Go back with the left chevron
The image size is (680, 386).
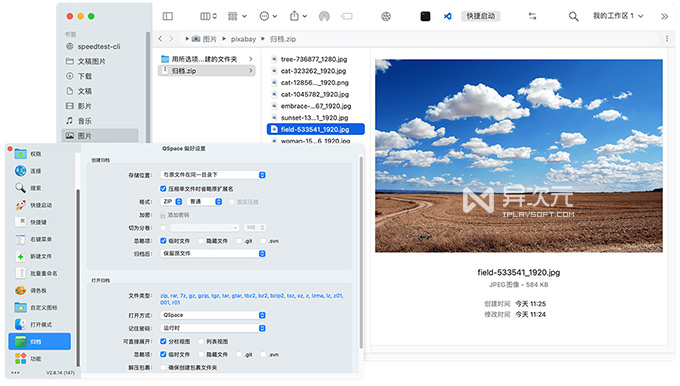tap(160, 39)
